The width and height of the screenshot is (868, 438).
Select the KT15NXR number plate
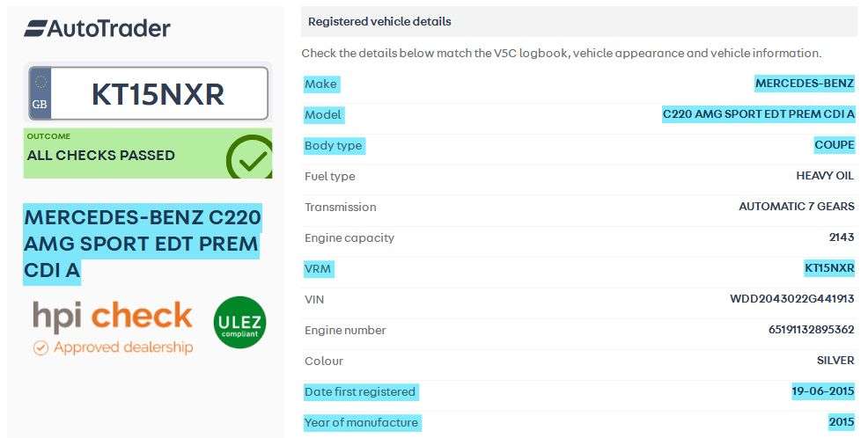[x=158, y=93]
